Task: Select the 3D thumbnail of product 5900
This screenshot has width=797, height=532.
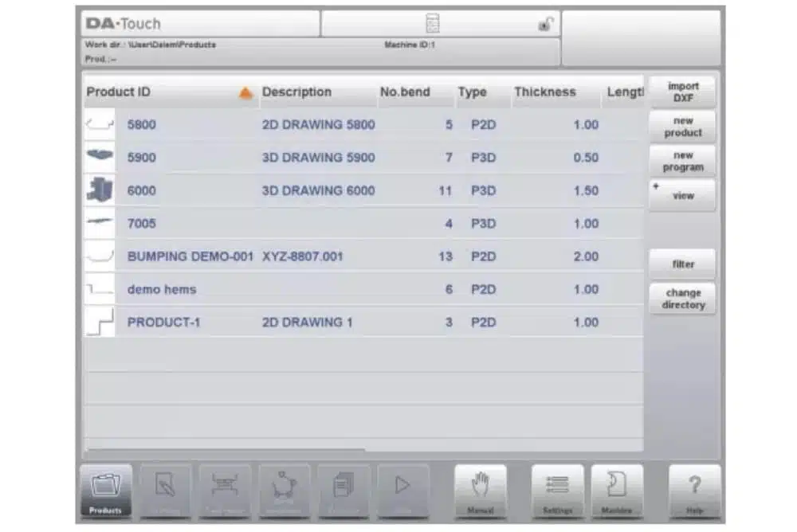Action: 100,157
